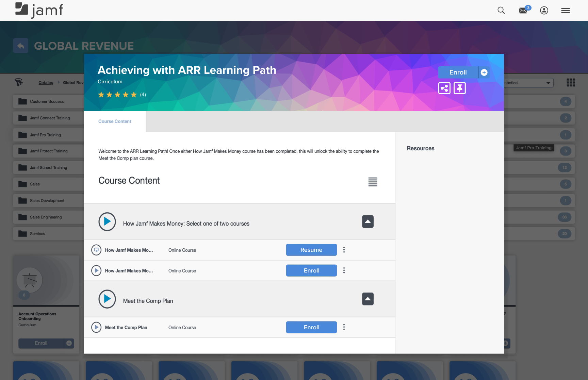Image resolution: width=588 pixels, height=380 pixels.
Task: Play the Meet the Comp Plan section
Action: click(x=107, y=299)
